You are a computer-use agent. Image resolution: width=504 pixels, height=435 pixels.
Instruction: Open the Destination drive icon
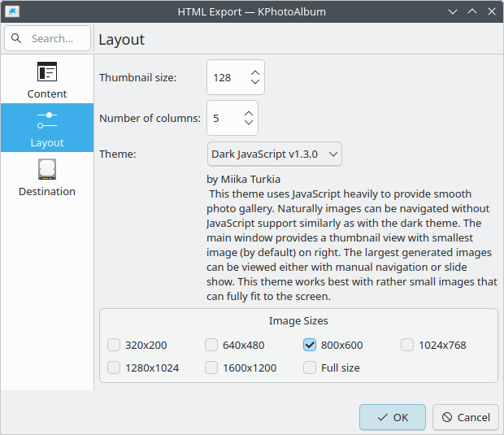[x=47, y=170]
